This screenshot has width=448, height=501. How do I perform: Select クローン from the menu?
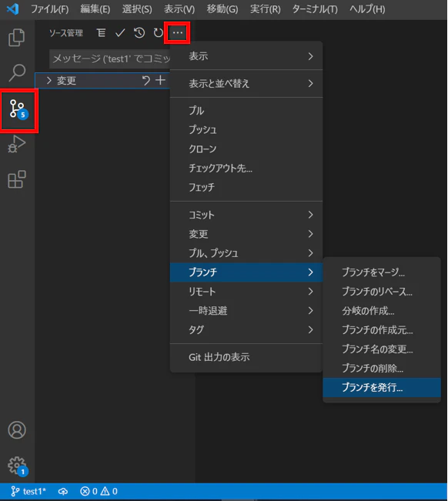(246, 149)
